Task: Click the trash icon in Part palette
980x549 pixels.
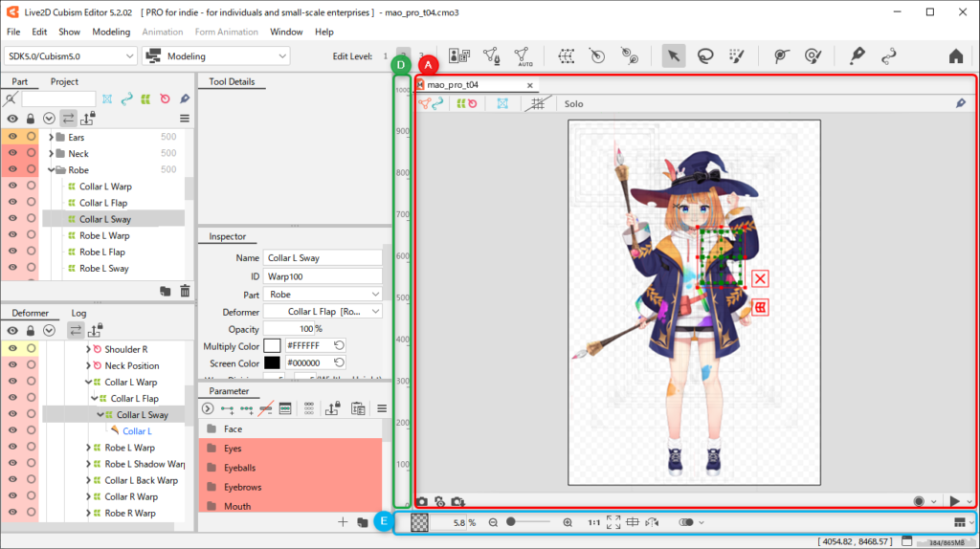Action: (185, 291)
